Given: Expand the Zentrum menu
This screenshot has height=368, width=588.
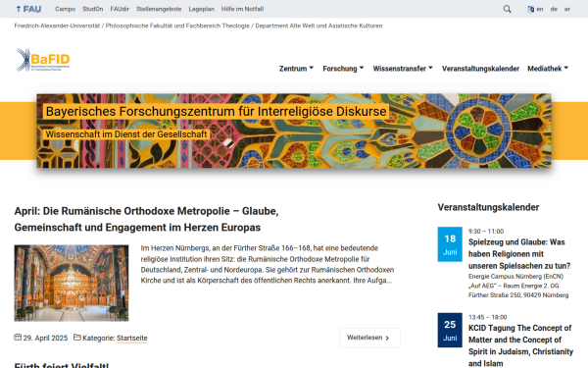Looking at the screenshot, I should (x=296, y=69).
